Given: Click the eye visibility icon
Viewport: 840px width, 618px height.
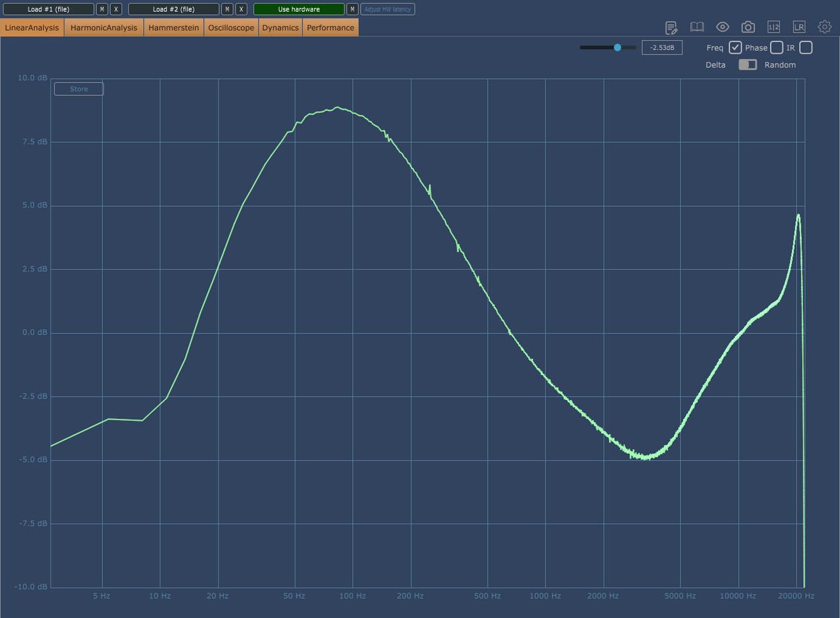Looking at the screenshot, I should 723,27.
